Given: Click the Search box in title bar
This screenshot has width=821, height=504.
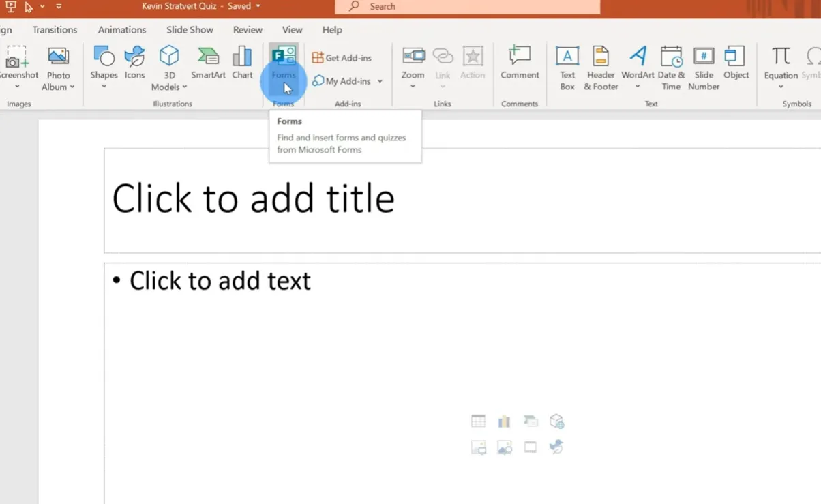Looking at the screenshot, I should (467, 6).
